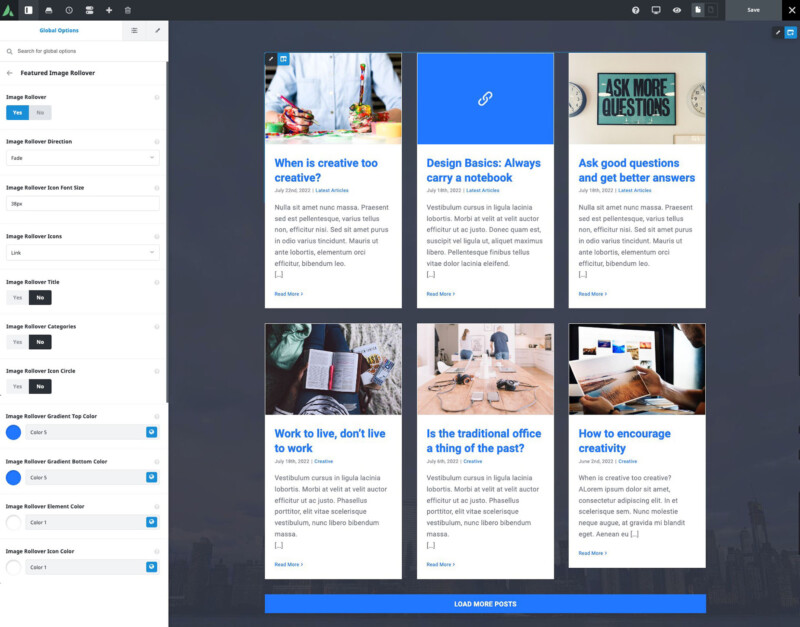
Task: Click the add element plus icon
Action: (108, 10)
